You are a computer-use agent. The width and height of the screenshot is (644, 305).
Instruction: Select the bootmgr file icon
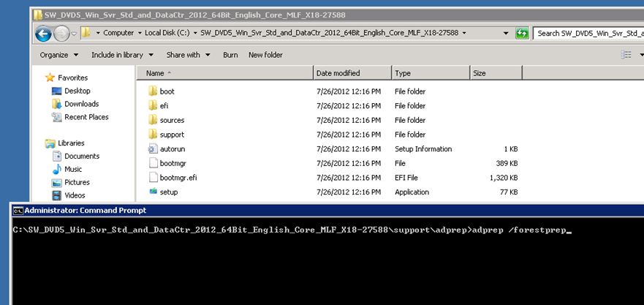click(153, 163)
